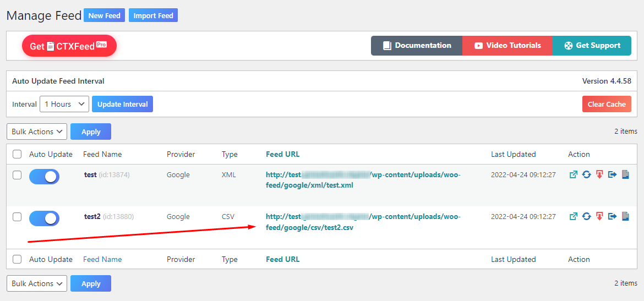Click the CSV type cell
Image resolution: width=644 pixels, height=301 pixels.
point(228,216)
